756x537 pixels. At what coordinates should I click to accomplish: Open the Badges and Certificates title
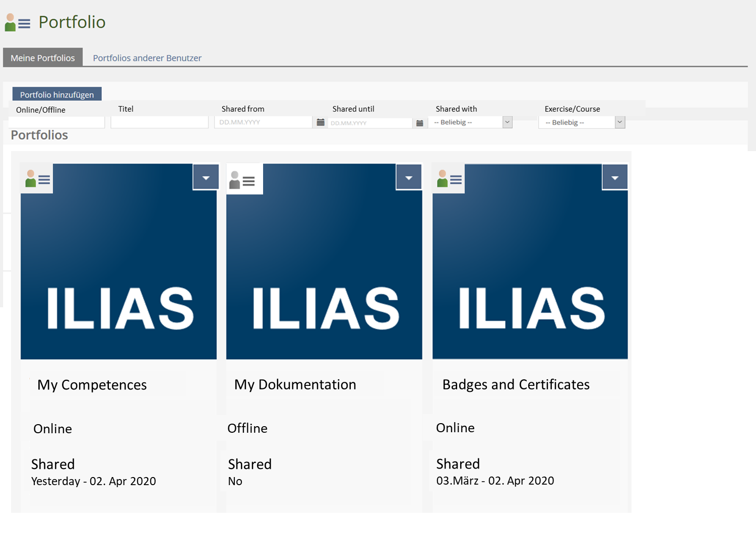(516, 384)
